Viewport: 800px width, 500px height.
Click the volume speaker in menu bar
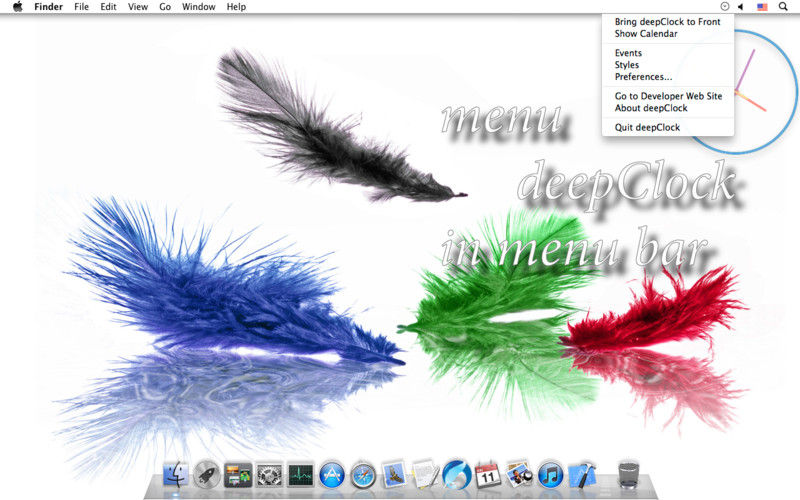[741, 7]
